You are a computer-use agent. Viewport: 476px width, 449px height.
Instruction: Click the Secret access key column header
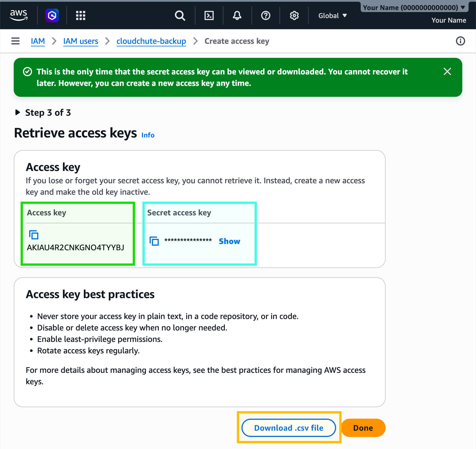click(179, 213)
